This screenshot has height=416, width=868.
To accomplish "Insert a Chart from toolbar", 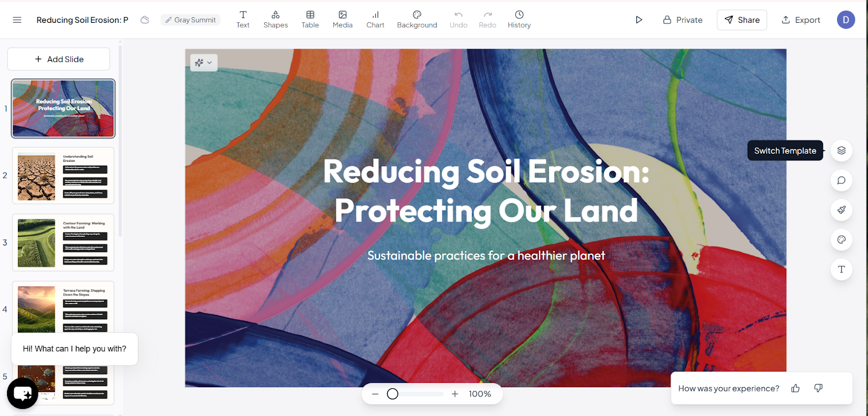I will 375,20.
